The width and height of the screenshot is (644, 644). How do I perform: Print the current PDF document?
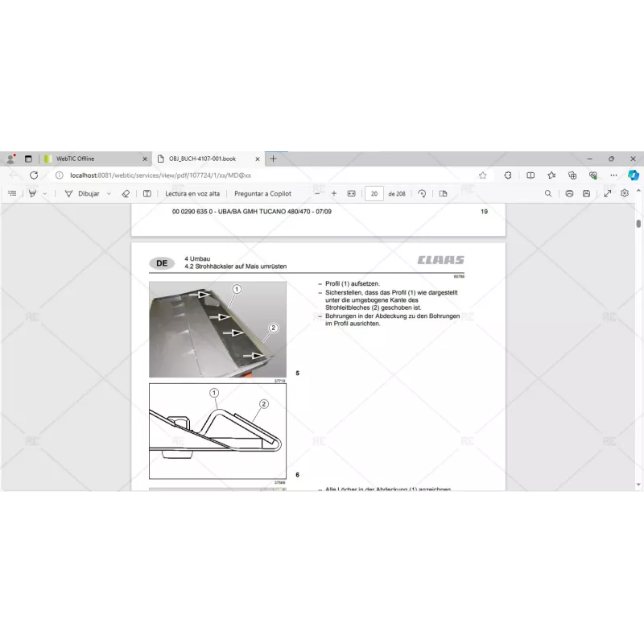[x=569, y=193]
